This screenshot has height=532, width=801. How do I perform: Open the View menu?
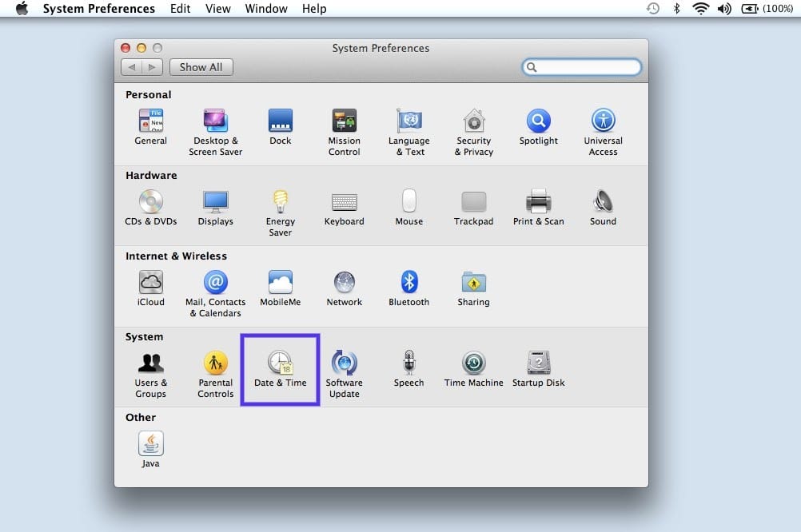(217, 9)
